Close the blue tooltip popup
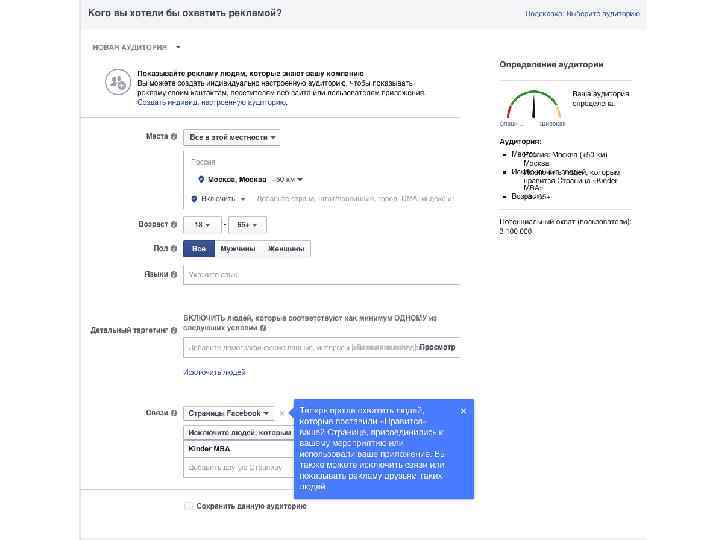720x540 pixels. [463, 411]
